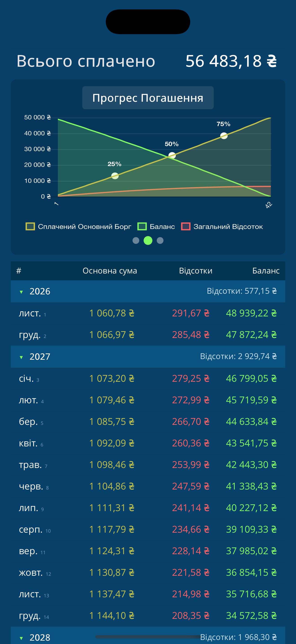
Task: Open payment row серп. 10
Action: [x=148, y=529]
